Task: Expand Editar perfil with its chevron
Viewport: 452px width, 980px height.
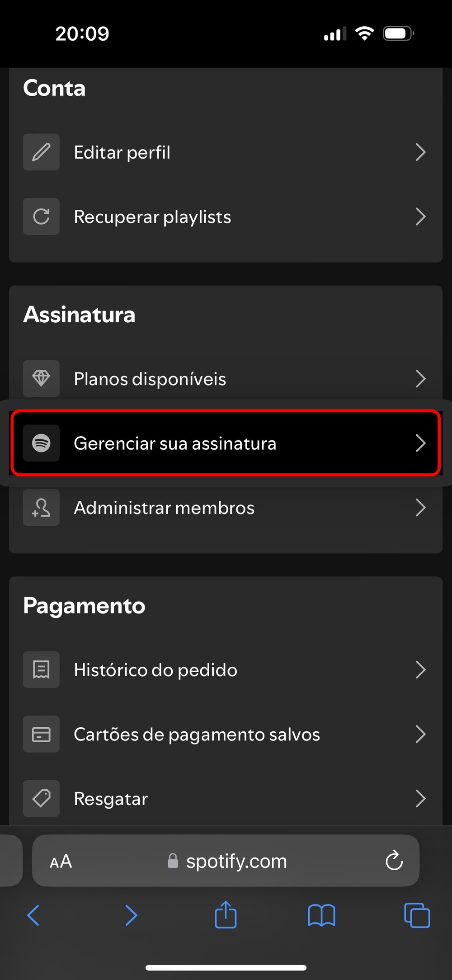Action: (420, 152)
